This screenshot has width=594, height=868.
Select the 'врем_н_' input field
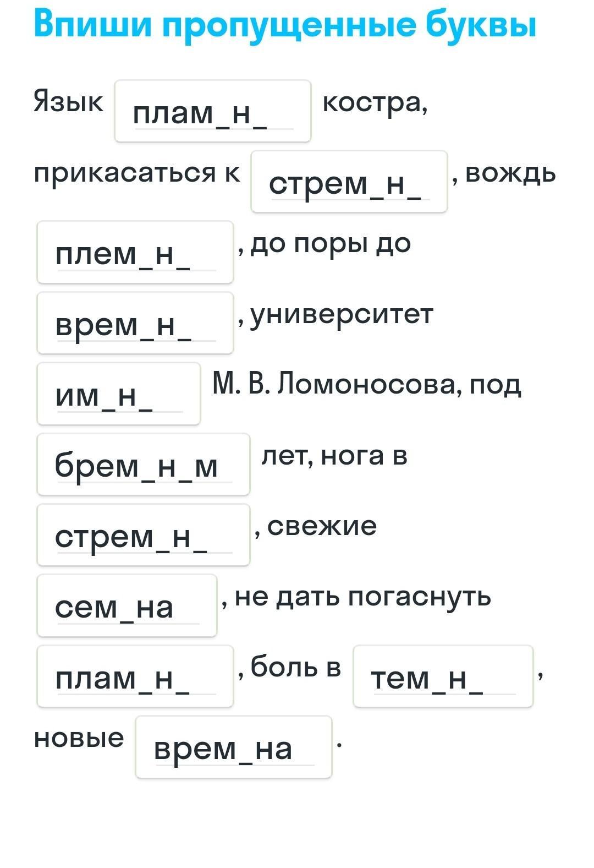[135, 323]
